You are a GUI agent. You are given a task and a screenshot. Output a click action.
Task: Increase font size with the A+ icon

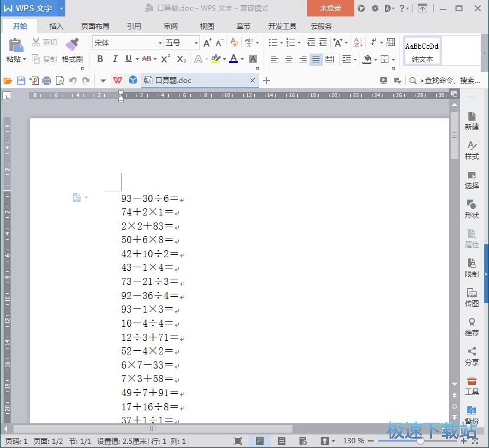click(207, 43)
